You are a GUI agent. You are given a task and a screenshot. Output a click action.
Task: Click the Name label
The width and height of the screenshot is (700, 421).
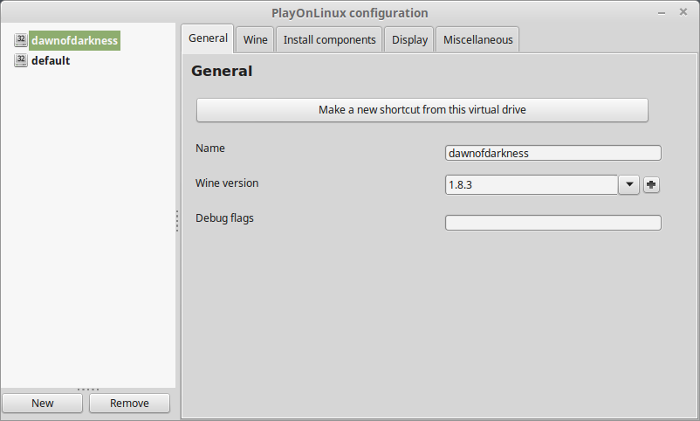(210, 148)
